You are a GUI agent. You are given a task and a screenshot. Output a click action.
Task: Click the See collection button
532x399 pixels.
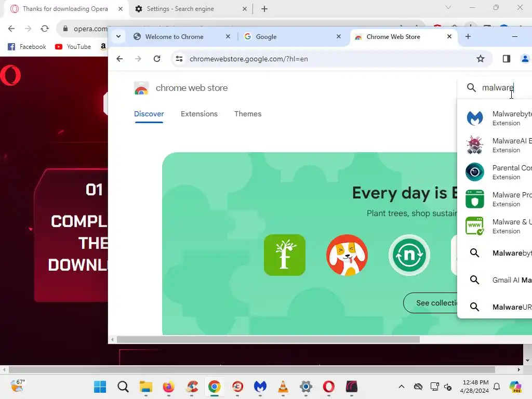point(430,303)
